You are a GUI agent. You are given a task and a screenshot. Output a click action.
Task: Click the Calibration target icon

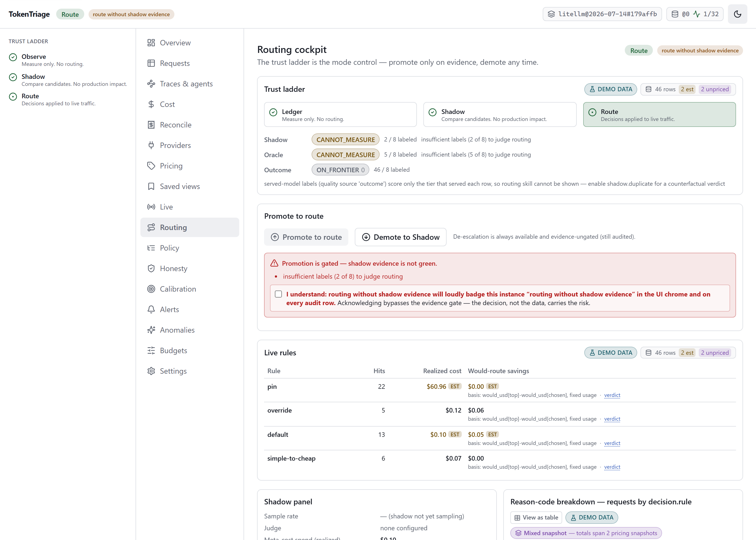point(151,289)
